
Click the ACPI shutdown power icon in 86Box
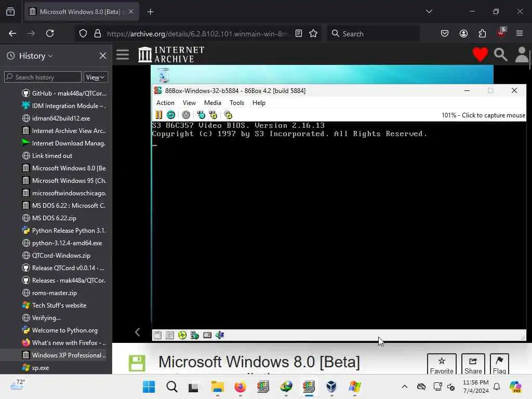[x=186, y=115]
